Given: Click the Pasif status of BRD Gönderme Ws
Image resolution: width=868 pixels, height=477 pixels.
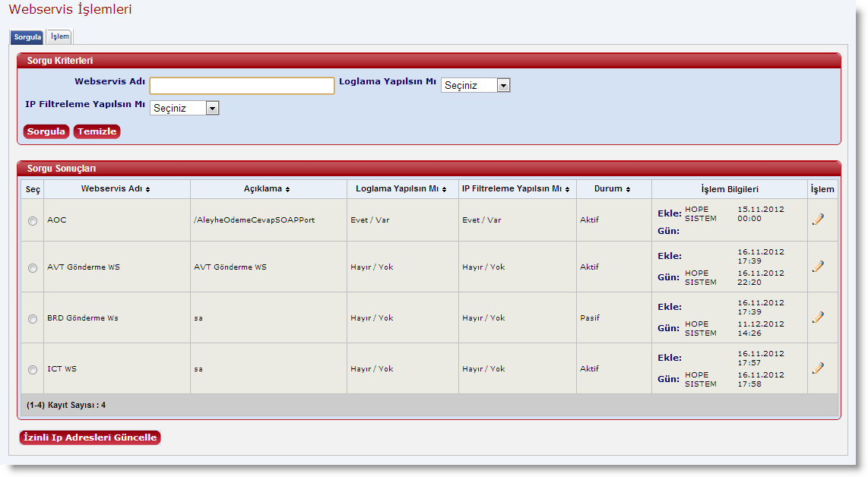Looking at the screenshot, I should tap(590, 317).
